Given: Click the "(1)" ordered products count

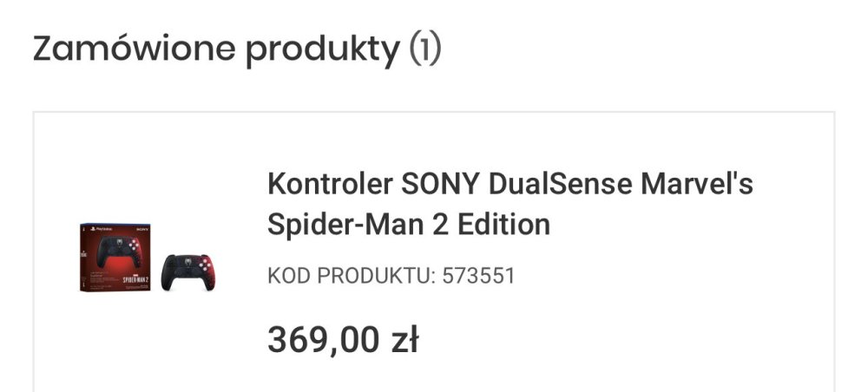Looking at the screenshot, I should tap(425, 50).
